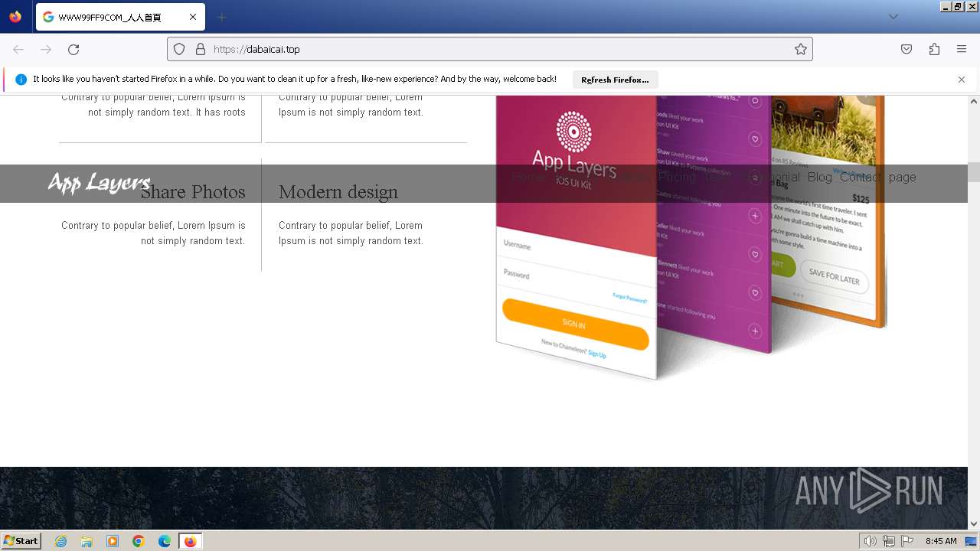Open the Windows Start menu

[21, 541]
